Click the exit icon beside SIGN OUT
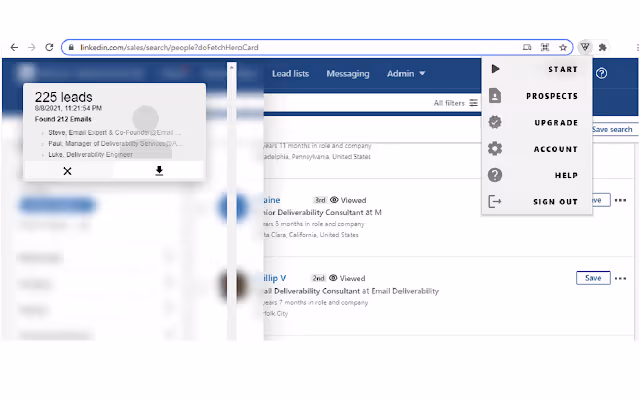640x400 pixels. tap(495, 201)
